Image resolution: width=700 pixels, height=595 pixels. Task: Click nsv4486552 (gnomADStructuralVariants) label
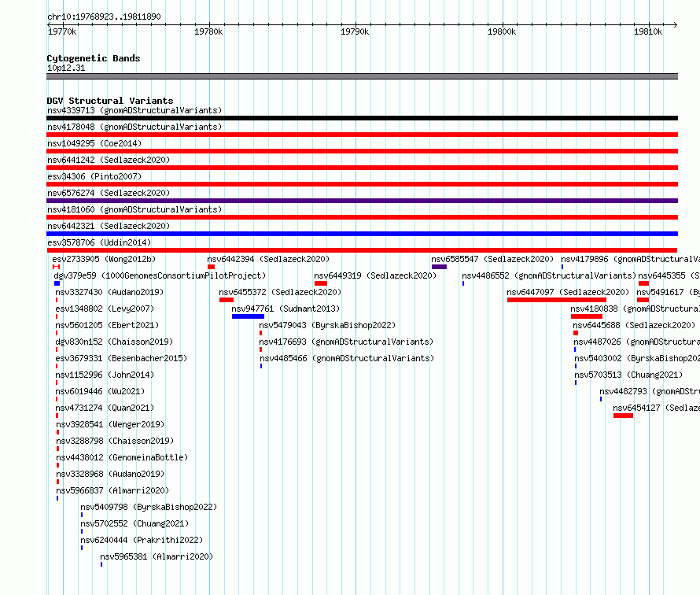(549, 275)
